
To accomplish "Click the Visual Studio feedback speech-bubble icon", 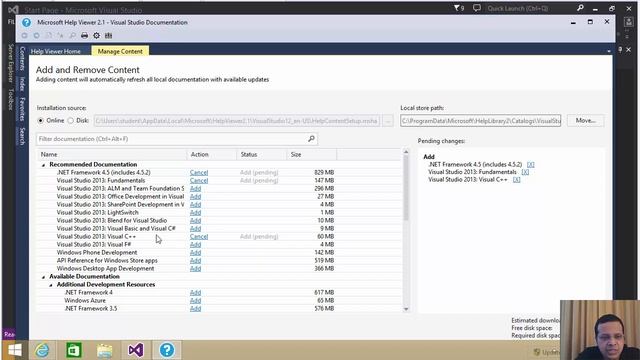I will 476,8.
